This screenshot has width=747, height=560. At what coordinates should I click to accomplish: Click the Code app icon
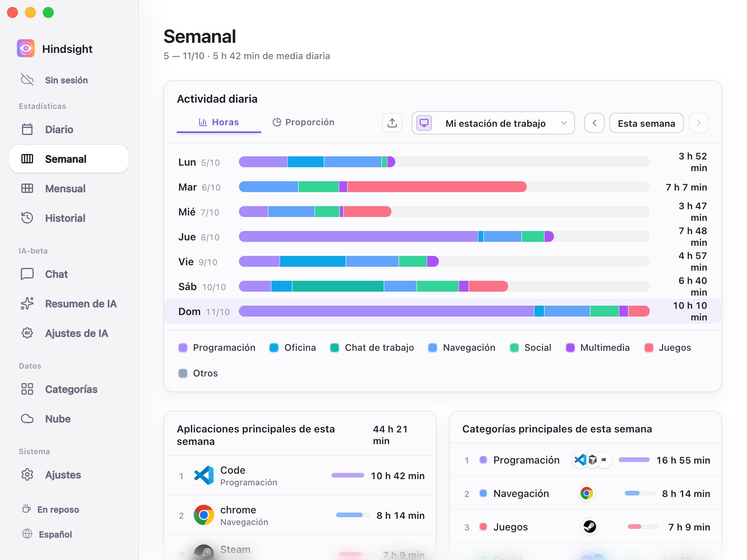click(204, 475)
